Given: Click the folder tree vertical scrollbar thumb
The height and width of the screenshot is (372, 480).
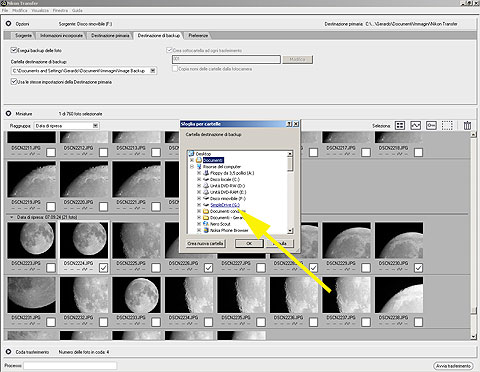Looking at the screenshot, I should tap(290, 164).
